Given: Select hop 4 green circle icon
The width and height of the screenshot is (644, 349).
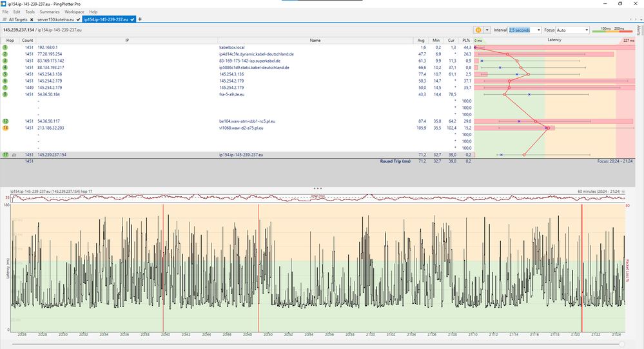Looking at the screenshot, I should (5, 68).
